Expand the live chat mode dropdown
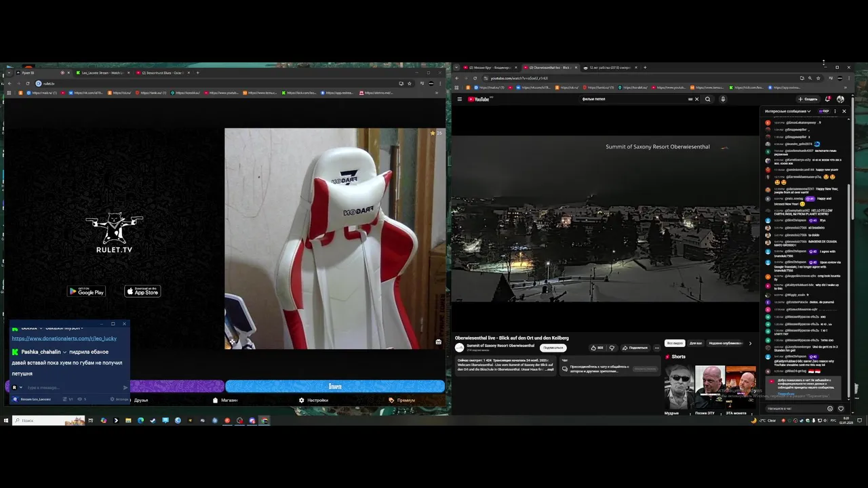 [x=788, y=111]
